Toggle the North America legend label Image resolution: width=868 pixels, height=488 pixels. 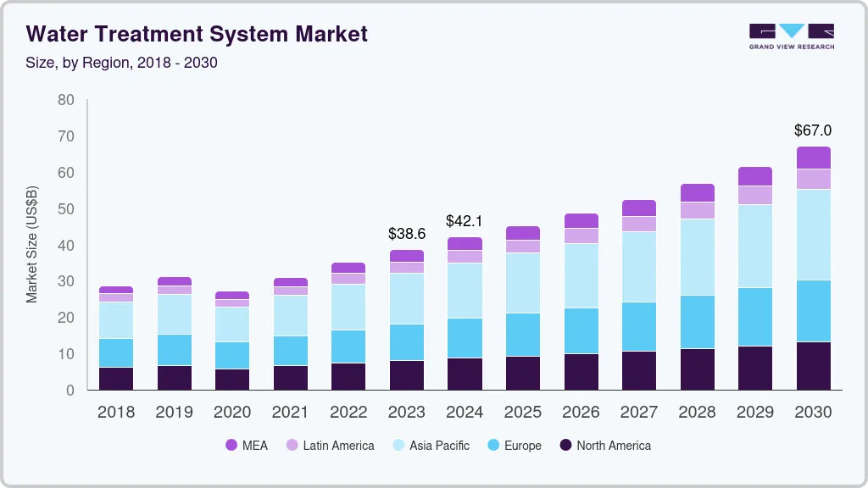point(614,446)
